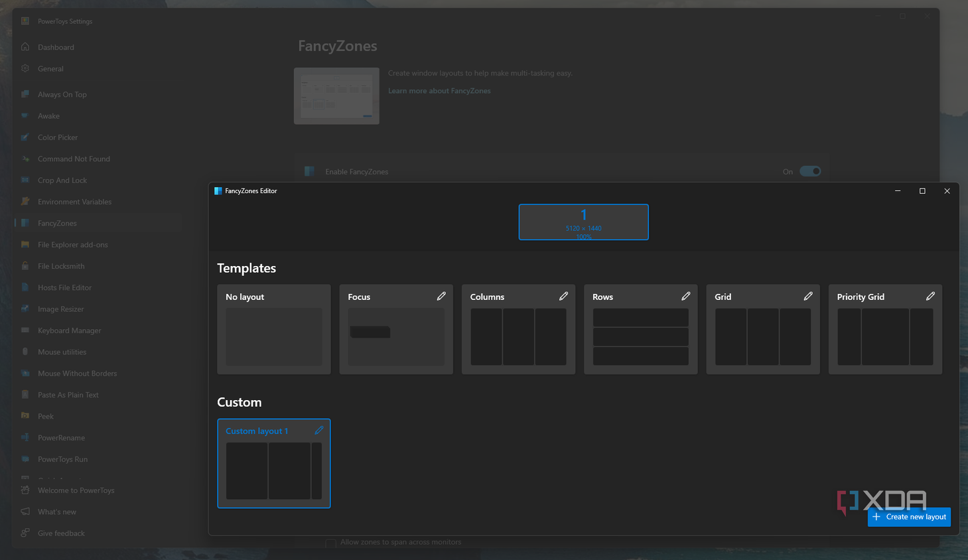Viewport: 968px width, 560px height.
Task: Select monitor 1 at 5120 × 1440
Action: tap(583, 222)
